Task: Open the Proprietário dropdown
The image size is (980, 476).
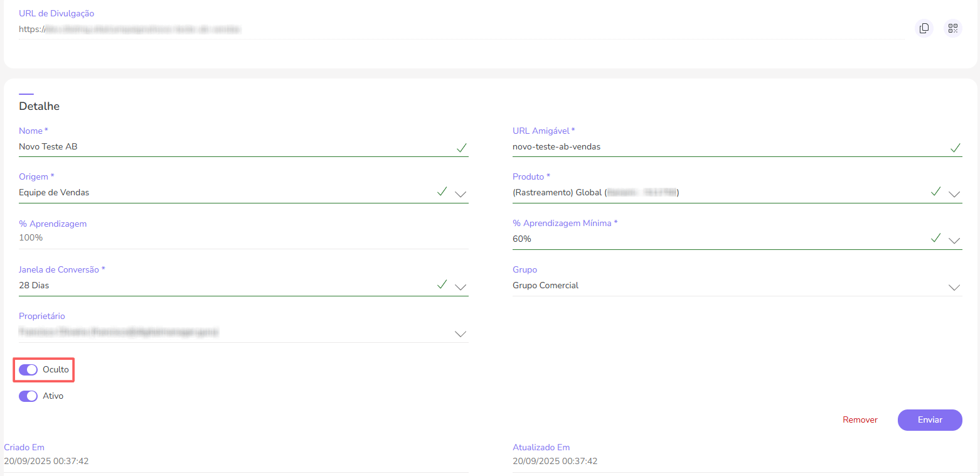Action: (x=461, y=333)
